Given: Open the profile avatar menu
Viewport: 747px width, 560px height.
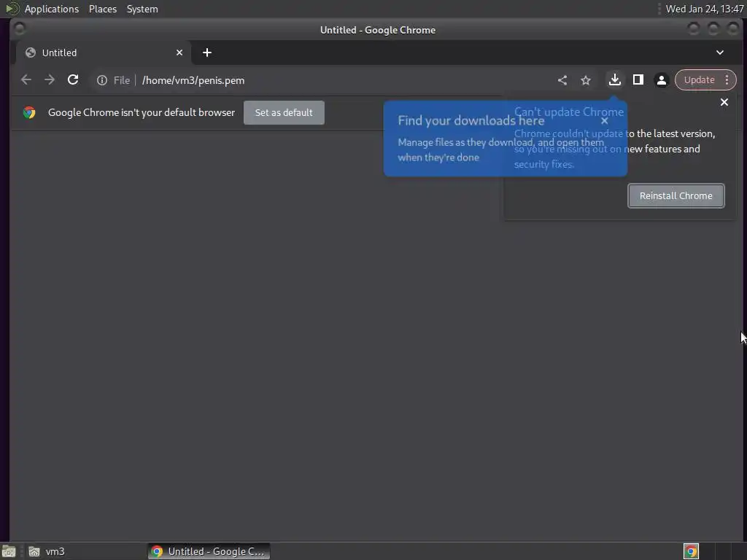Looking at the screenshot, I should coord(661,80).
